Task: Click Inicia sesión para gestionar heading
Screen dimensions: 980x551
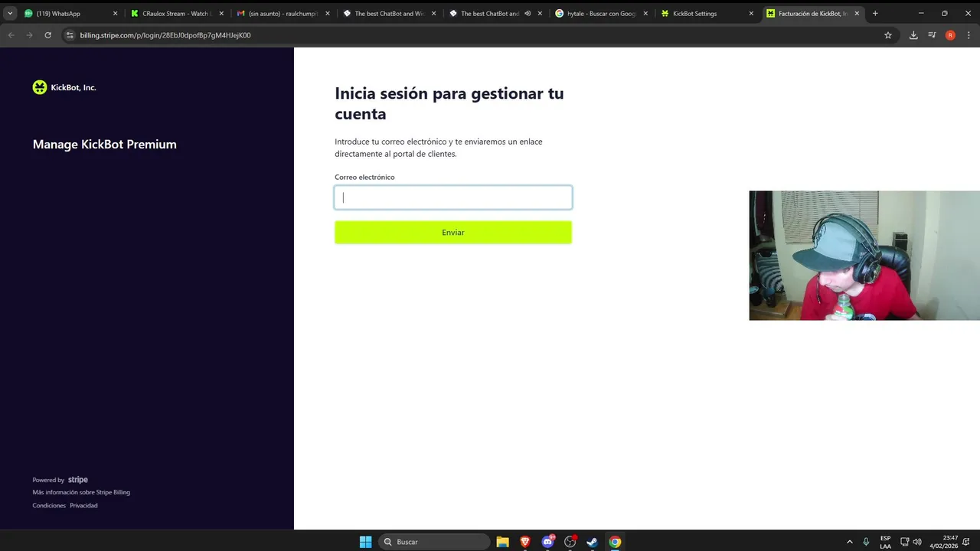Action: click(449, 103)
